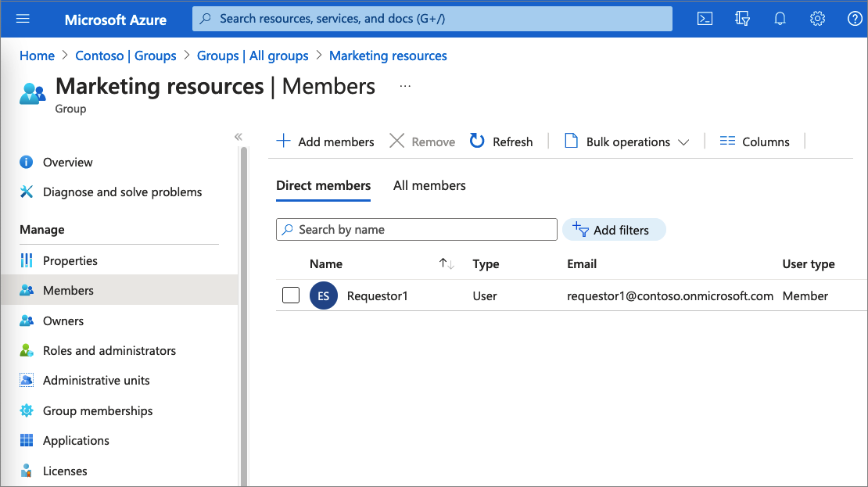Switch to the All members tab
Screen dimensions: 868x487
pyautogui.click(x=429, y=185)
